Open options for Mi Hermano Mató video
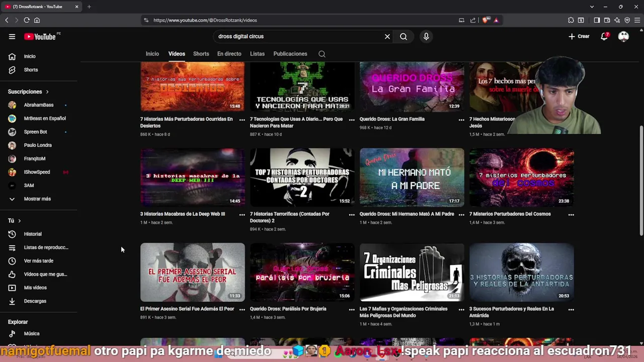The image size is (644, 362). (x=461, y=215)
